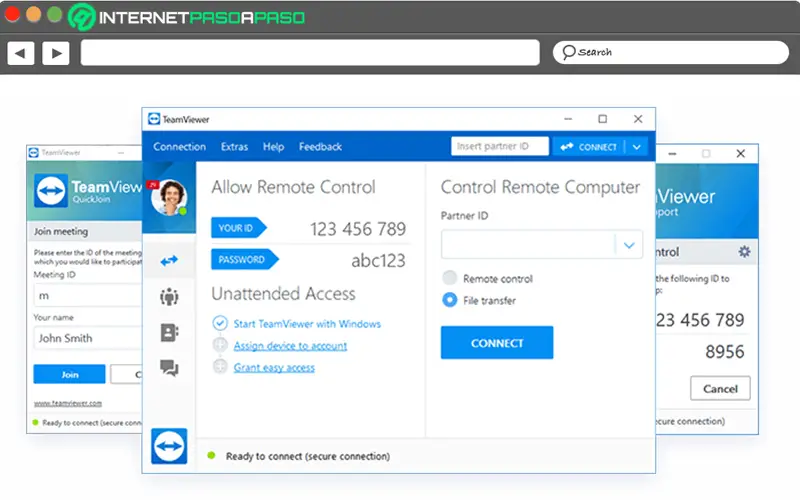Viewport: 800px width, 500px height.
Task: Click the Start TeamViewer with Windows link
Action: pyautogui.click(x=307, y=323)
